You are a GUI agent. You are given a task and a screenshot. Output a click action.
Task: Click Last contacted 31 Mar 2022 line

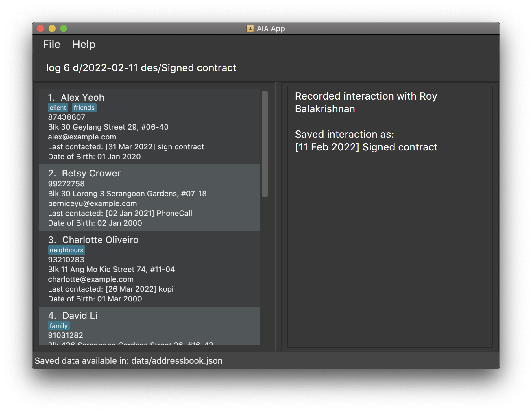click(126, 147)
